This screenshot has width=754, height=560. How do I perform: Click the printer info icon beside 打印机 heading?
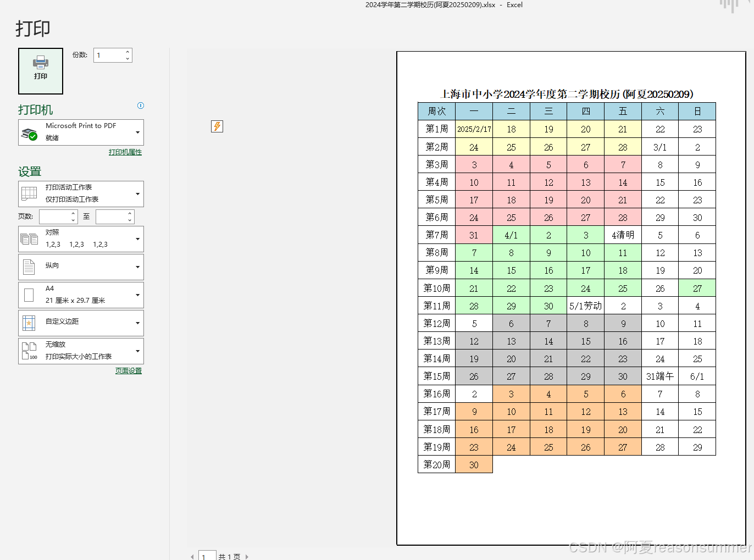(141, 106)
